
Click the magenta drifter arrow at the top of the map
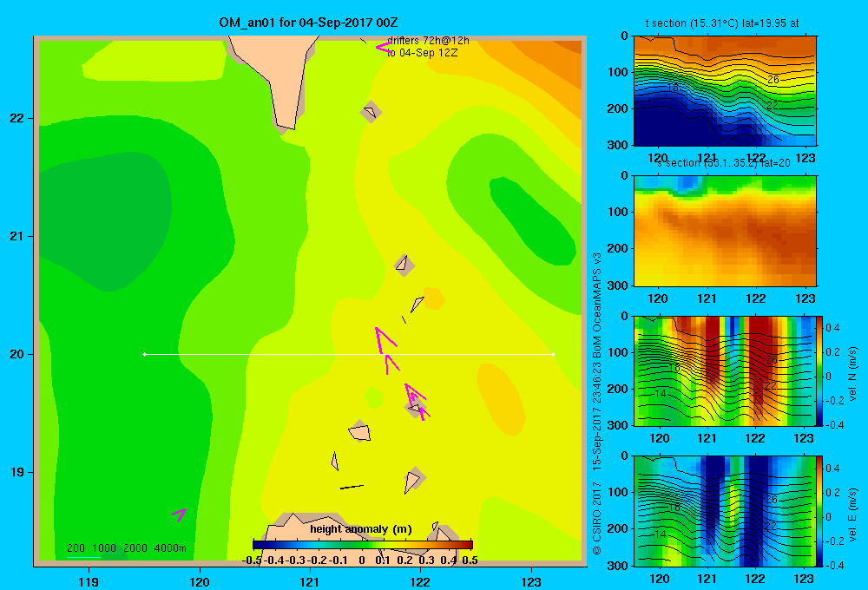384,48
